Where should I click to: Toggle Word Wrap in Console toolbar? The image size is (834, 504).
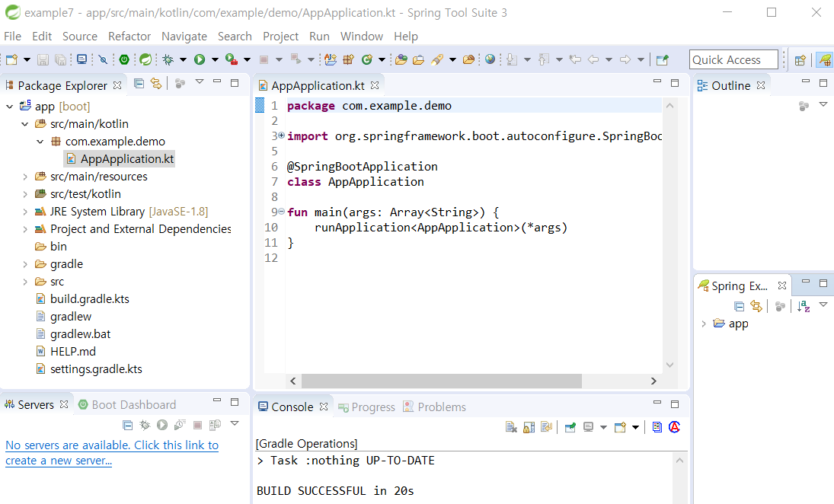pos(546,427)
